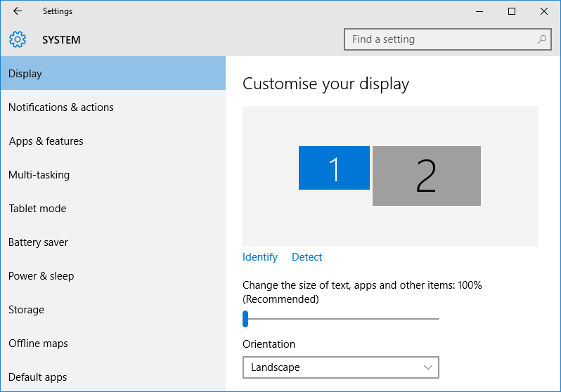Screen dimensions: 561x392
Task: Navigate to Power & sleep settings
Action: tap(41, 276)
